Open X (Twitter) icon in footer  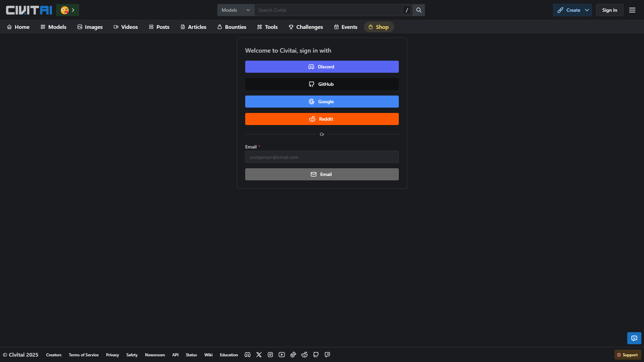pos(259,355)
